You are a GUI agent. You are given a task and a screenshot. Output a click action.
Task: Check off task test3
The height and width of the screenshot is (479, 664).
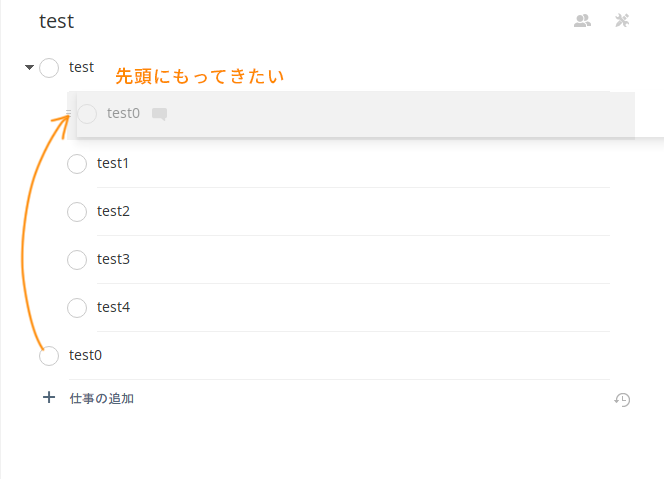[x=77, y=260]
